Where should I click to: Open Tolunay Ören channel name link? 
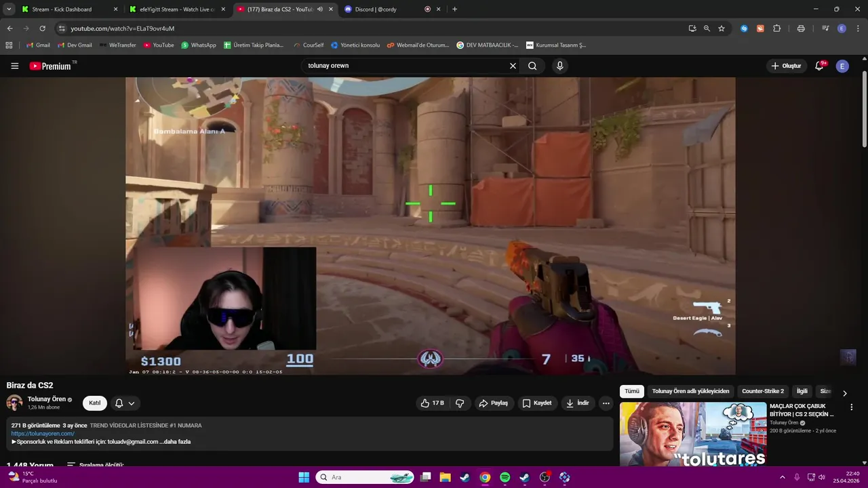[47, 399]
